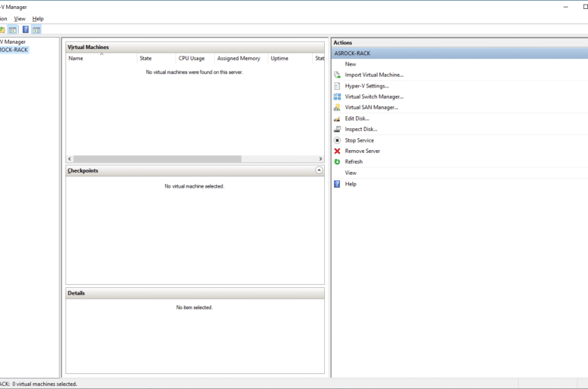Click the ASROCK-RACK header in Actions pane
588x389 pixels.
(460, 54)
